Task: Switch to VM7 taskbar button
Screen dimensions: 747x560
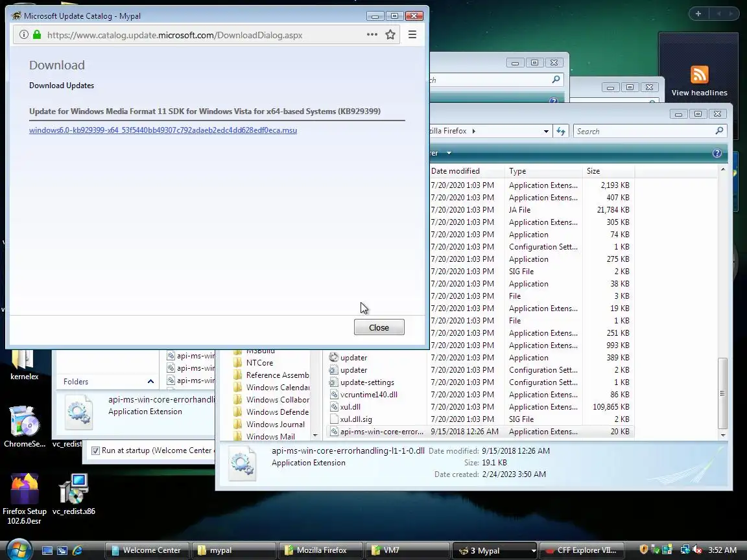Action: click(407, 550)
